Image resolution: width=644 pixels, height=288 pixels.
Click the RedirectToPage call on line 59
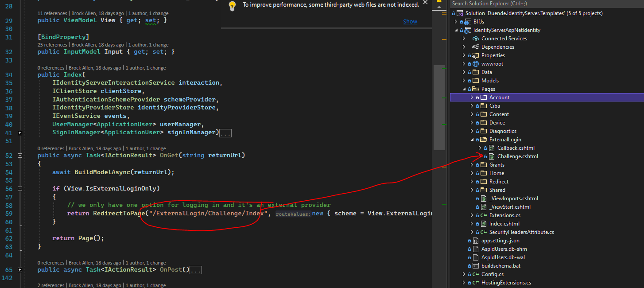119,214
